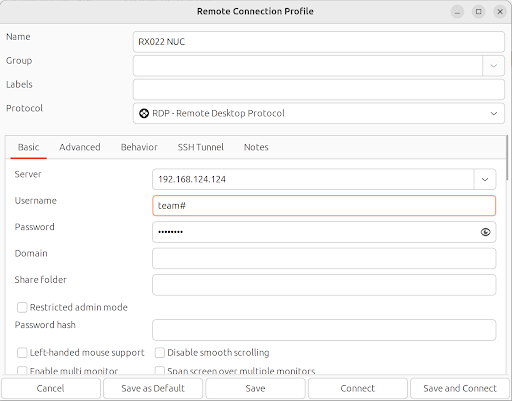This screenshot has height=401, width=512.
Task: Switch to the Basic tab
Action: [28, 147]
